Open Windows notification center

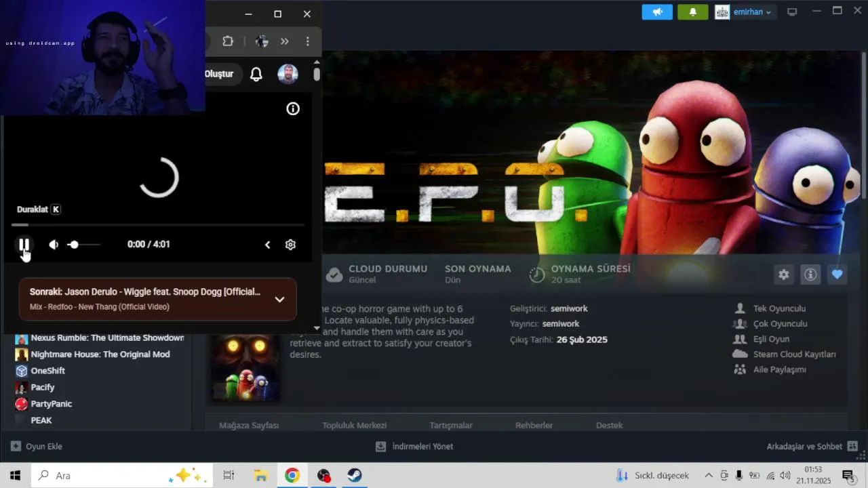848,475
